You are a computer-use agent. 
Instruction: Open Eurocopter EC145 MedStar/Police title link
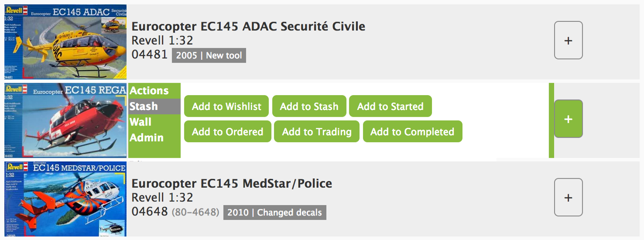(232, 184)
